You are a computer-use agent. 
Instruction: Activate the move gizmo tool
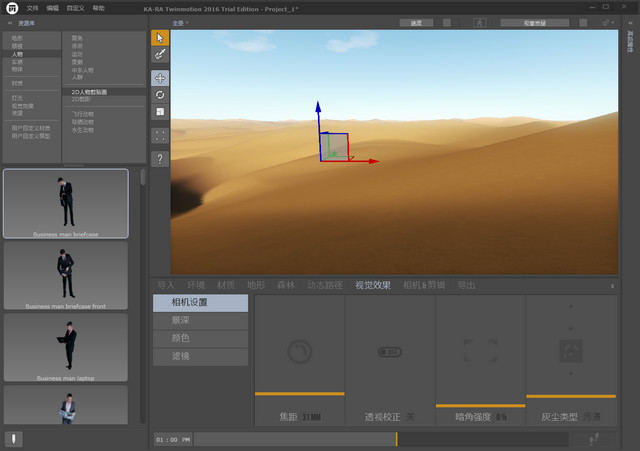(x=160, y=78)
